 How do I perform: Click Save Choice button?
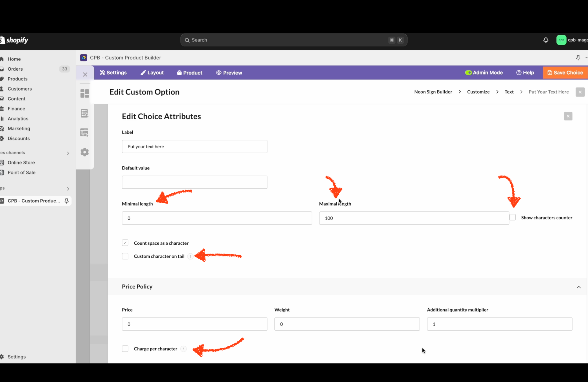click(x=565, y=72)
